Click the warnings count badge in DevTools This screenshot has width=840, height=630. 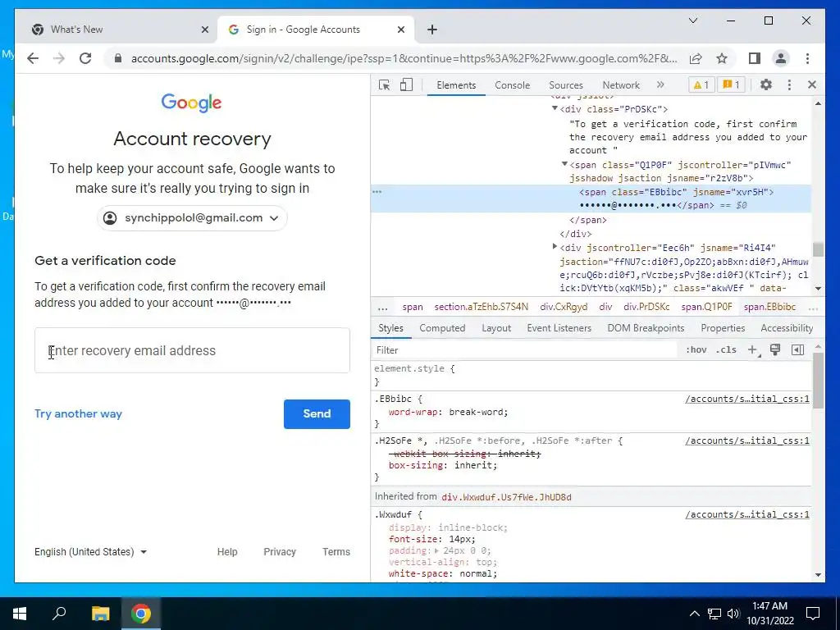(701, 84)
